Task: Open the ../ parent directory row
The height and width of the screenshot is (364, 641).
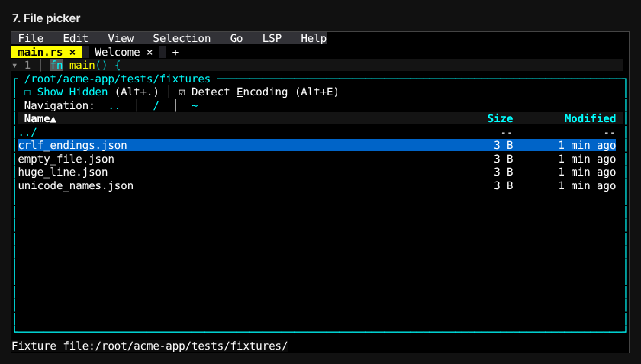Action: coord(317,133)
